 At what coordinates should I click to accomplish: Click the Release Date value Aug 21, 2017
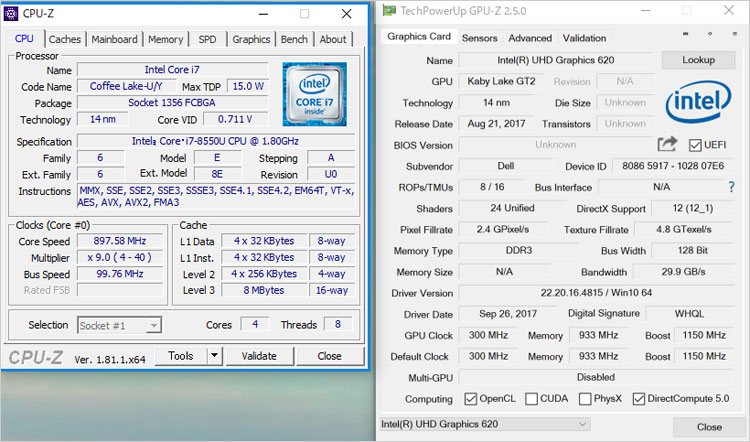click(x=496, y=124)
